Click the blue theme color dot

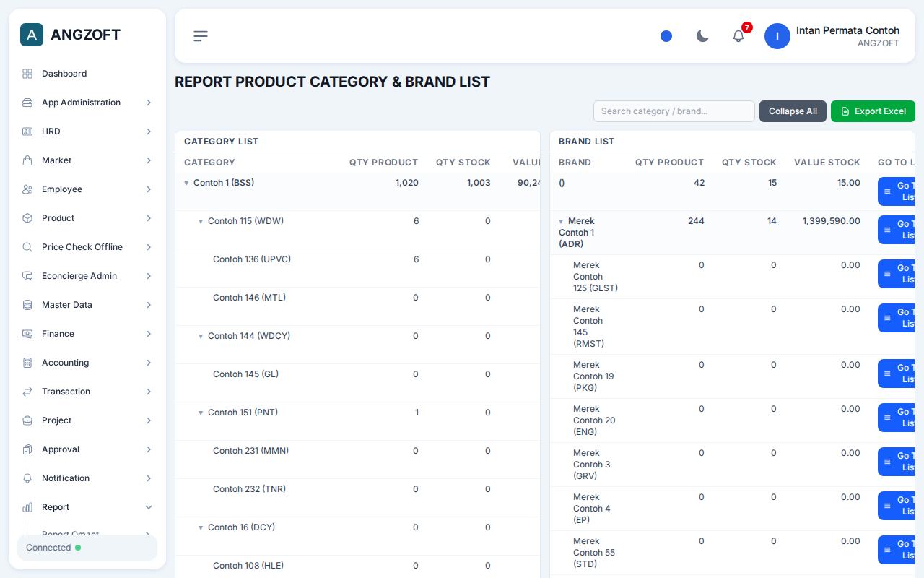(666, 36)
